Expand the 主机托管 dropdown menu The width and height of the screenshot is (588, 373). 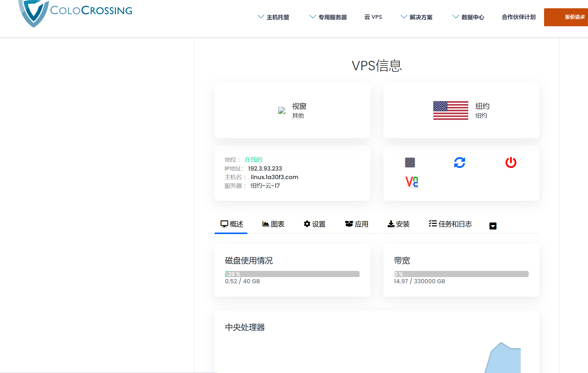(277, 17)
